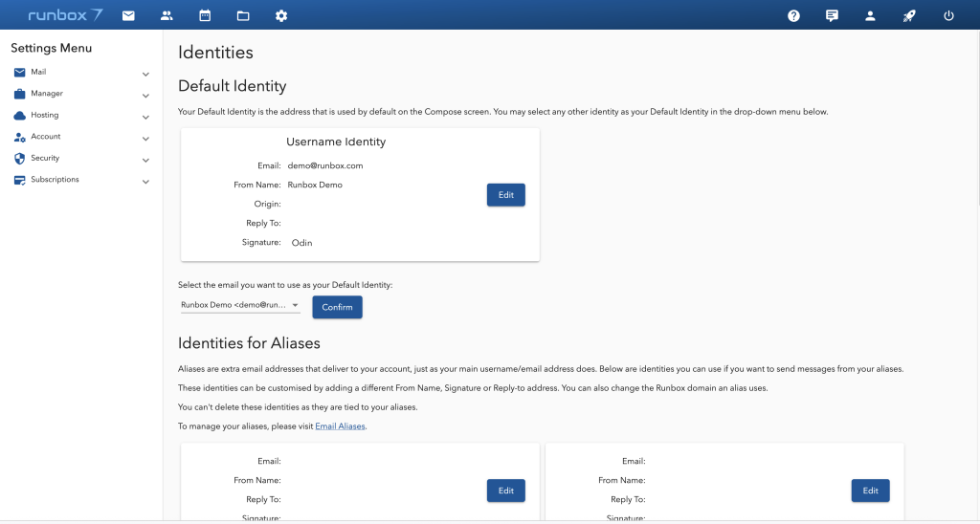The height and width of the screenshot is (524, 980).
Task: Open the Contacts icon in top bar
Action: (x=167, y=15)
